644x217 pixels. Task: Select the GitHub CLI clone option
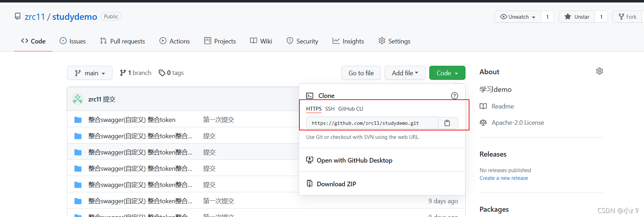tap(351, 109)
